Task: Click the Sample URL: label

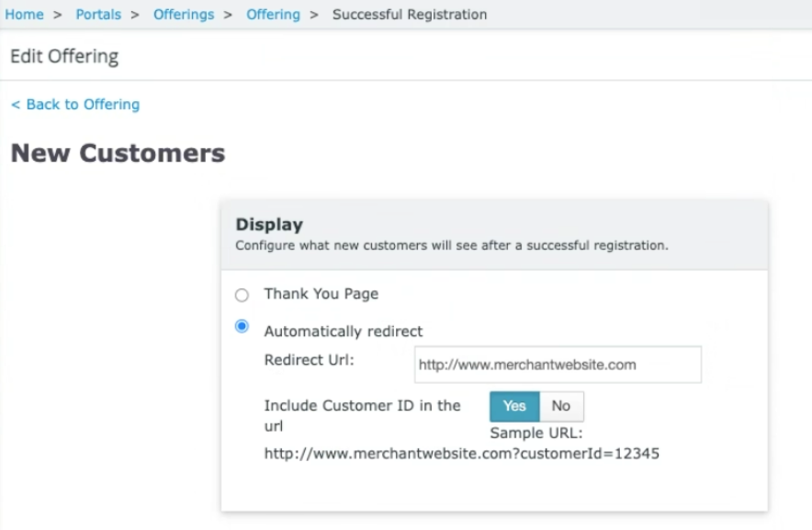Action: pos(536,434)
